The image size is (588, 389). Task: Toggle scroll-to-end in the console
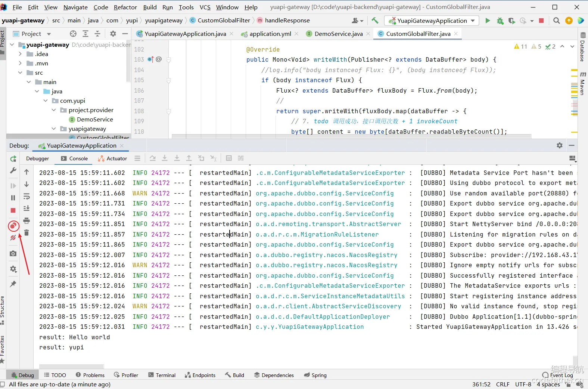pyautogui.click(x=27, y=209)
